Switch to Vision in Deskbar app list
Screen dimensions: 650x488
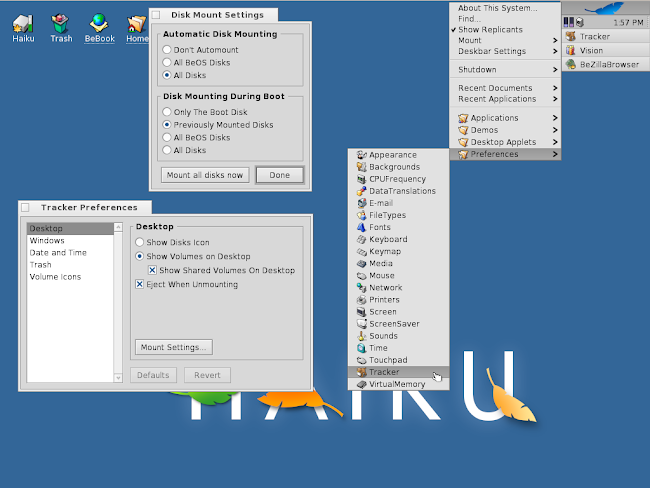tap(606, 51)
